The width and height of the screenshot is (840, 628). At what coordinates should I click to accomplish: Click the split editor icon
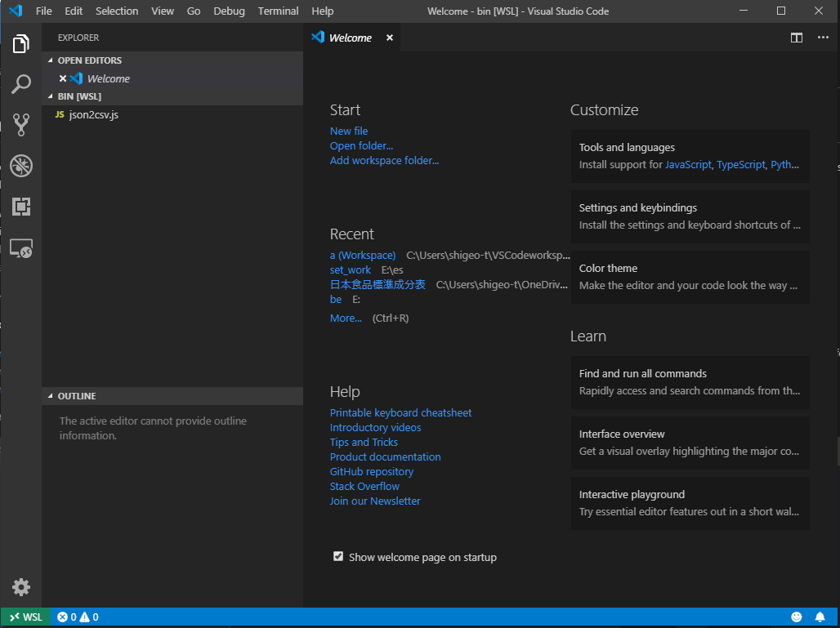pyautogui.click(x=796, y=38)
